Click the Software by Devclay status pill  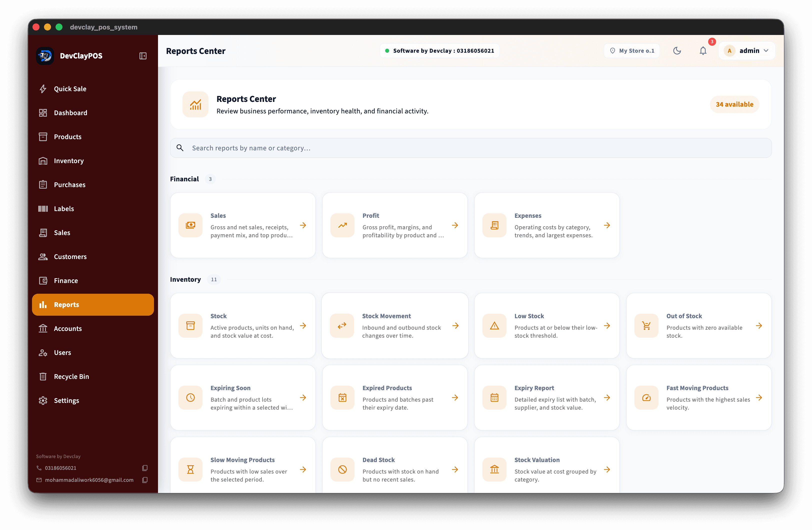pyautogui.click(x=439, y=51)
